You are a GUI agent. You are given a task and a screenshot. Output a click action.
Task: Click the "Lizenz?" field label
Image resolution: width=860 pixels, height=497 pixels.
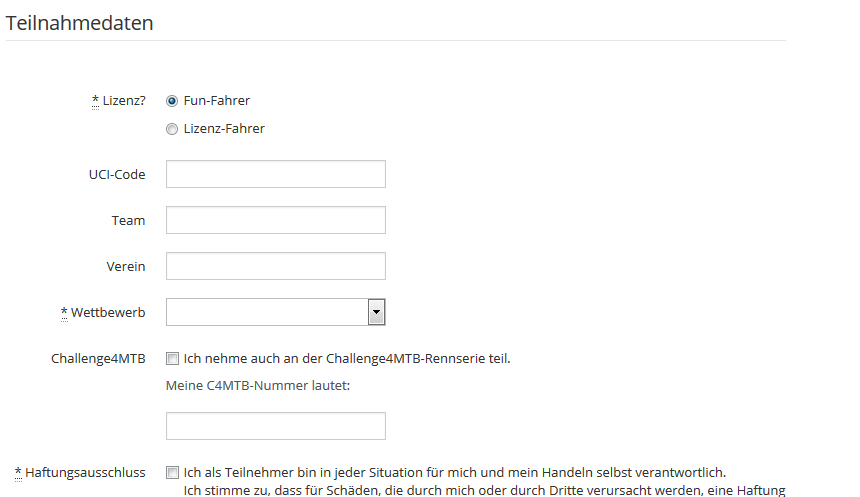[124, 101]
